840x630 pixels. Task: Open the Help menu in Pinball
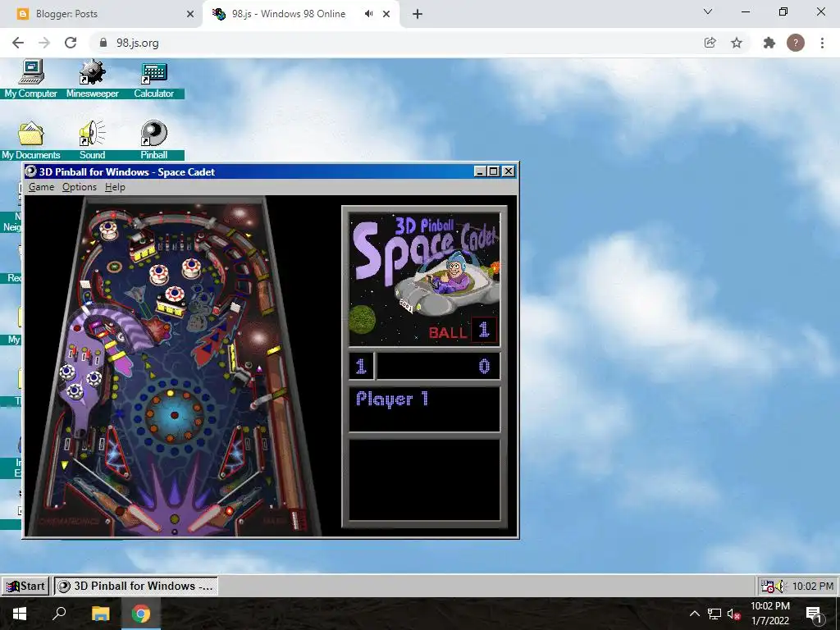click(x=115, y=187)
